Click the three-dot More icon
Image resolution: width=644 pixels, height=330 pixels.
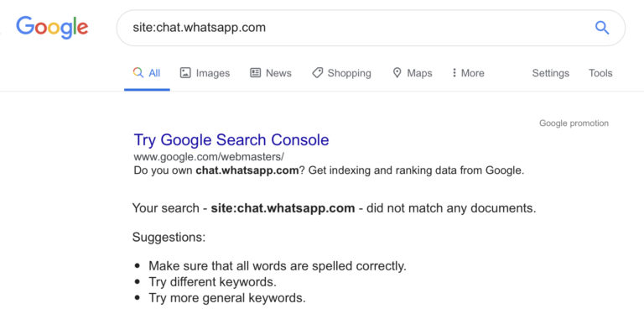point(454,73)
